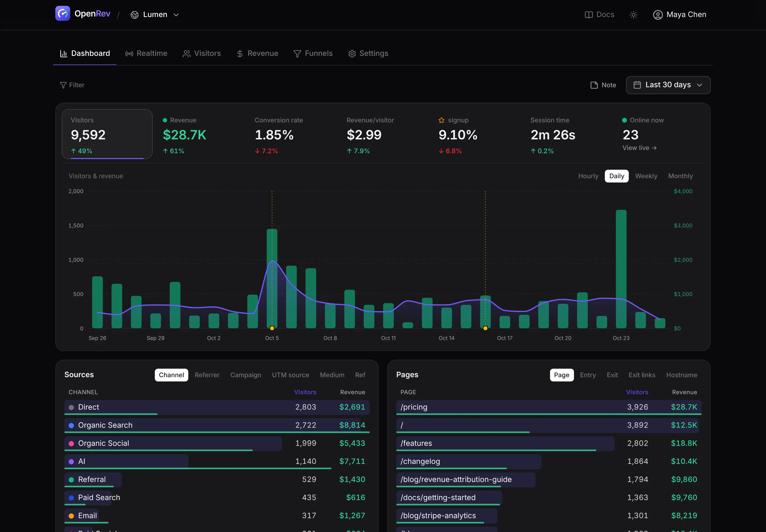
Task: Click the tall Oct 23 revenue bar
Action: tap(621, 269)
